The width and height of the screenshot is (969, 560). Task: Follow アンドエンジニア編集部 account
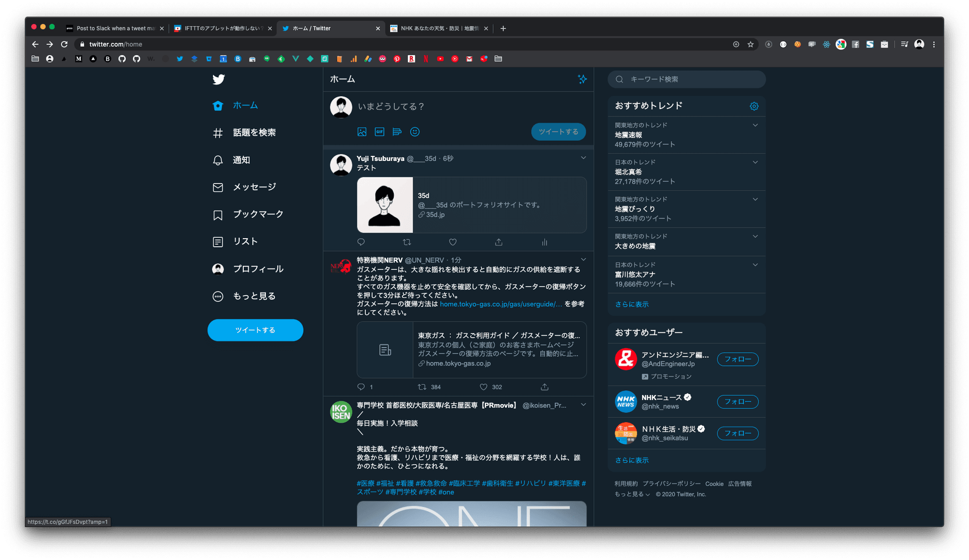737,359
